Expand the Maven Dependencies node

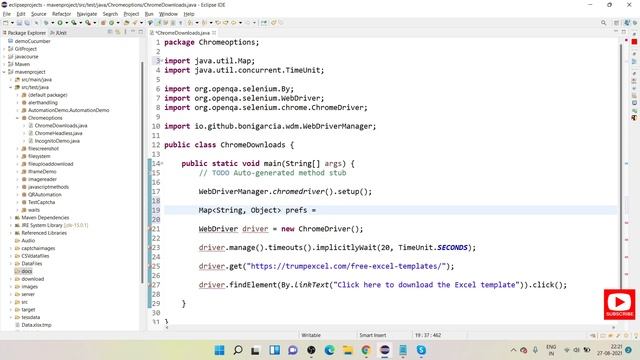pyautogui.click(x=11, y=218)
